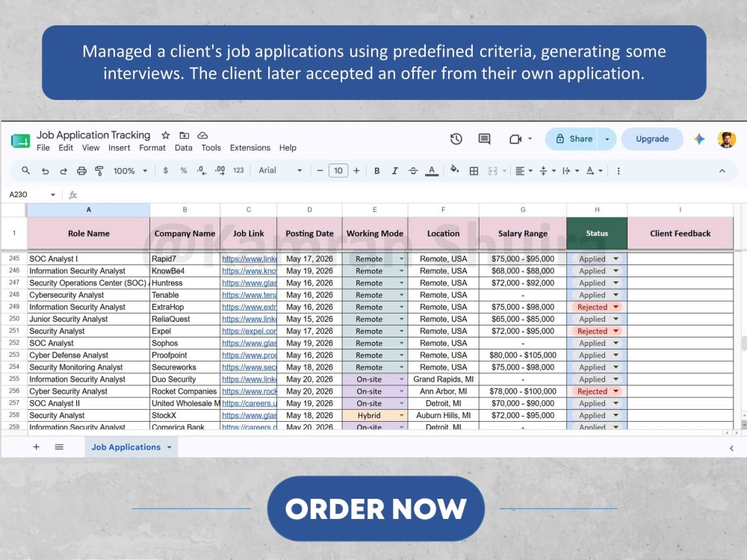The width and height of the screenshot is (747, 560).
Task: Activate the paint format tool
Action: point(99,170)
